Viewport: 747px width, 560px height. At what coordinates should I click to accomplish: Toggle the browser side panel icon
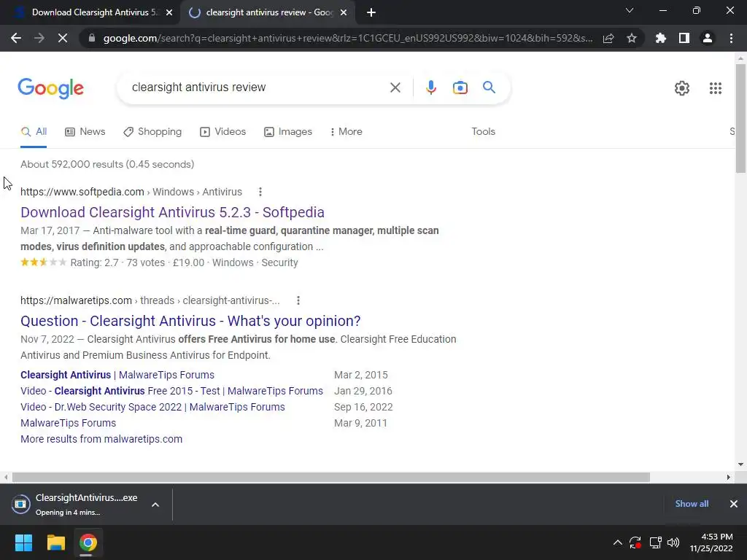(x=684, y=38)
